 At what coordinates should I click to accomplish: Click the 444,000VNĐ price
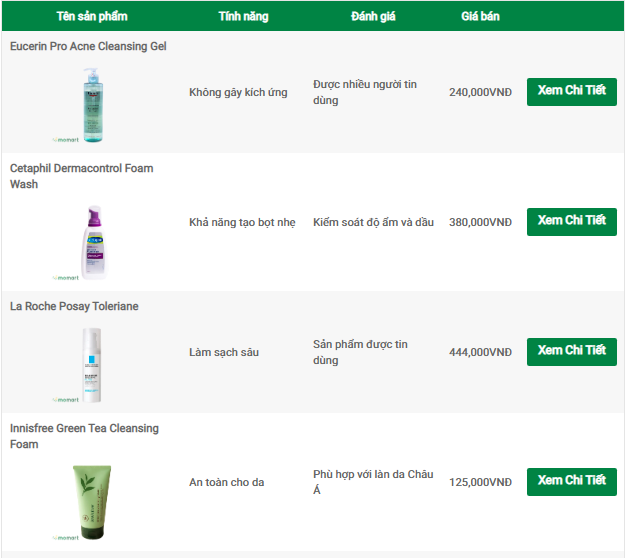click(480, 352)
